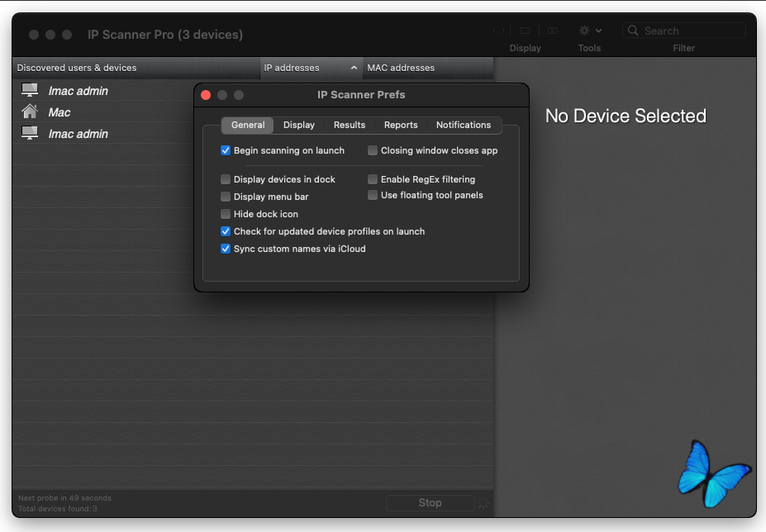Enable RegEx filtering checkbox

coord(372,179)
